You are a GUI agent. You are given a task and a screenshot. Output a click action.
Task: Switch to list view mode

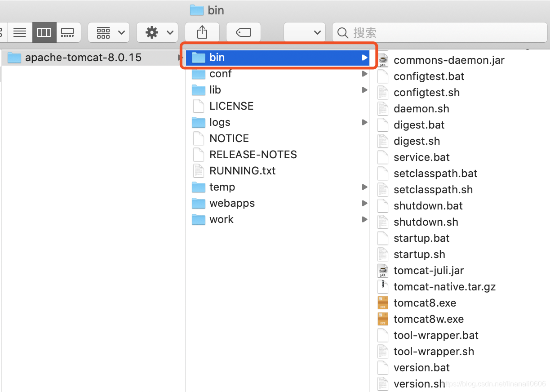coord(20,32)
